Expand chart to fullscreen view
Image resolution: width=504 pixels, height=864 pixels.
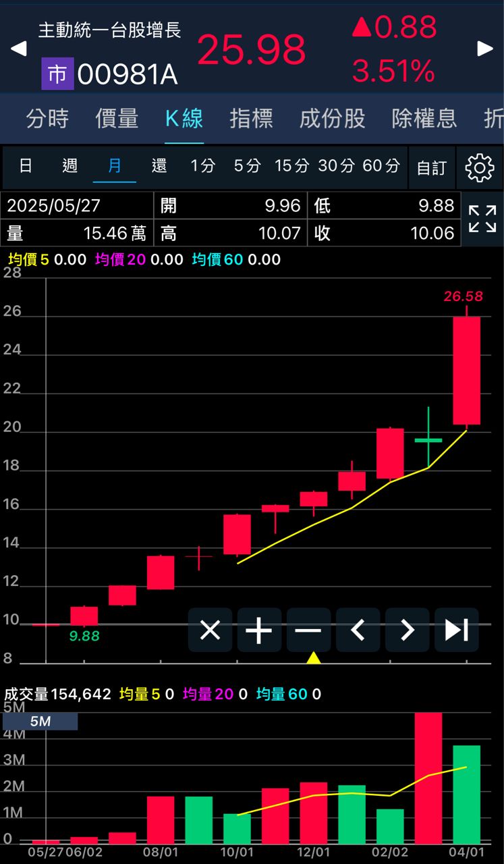pos(482,219)
